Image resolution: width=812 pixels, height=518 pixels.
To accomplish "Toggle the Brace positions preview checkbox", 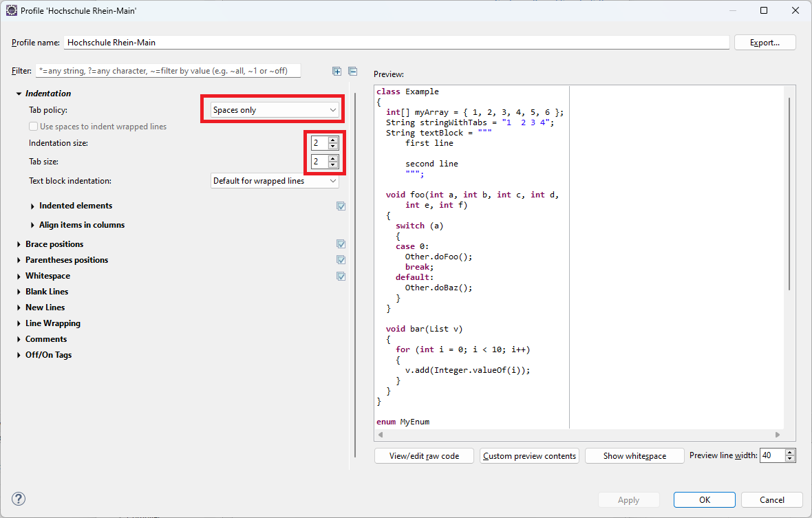I will [x=341, y=244].
